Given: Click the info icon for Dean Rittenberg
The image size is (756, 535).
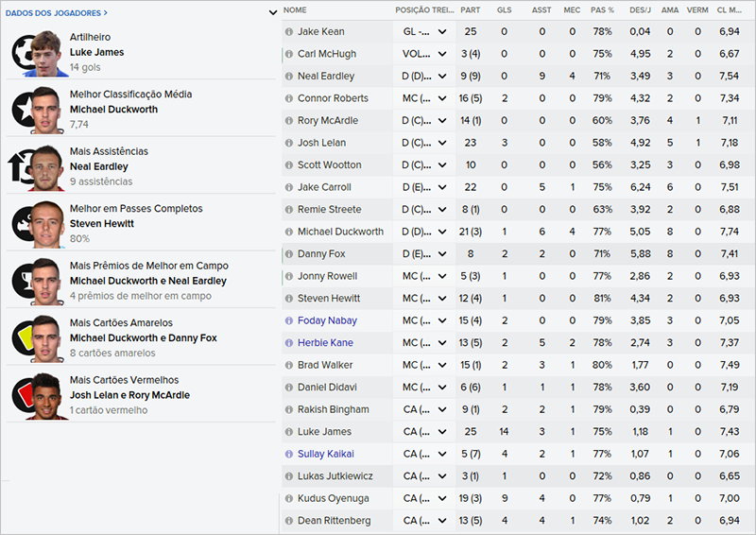Looking at the screenshot, I should 289,520.
